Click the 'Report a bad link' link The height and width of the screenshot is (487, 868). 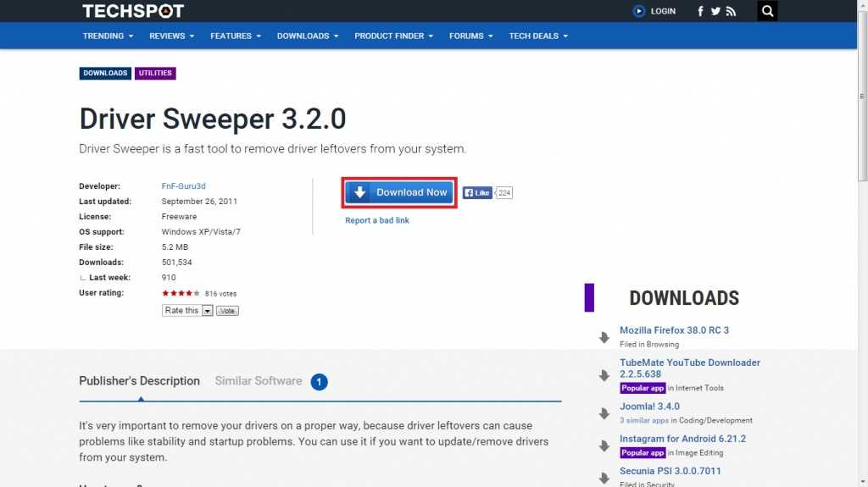click(x=376, y=220)
